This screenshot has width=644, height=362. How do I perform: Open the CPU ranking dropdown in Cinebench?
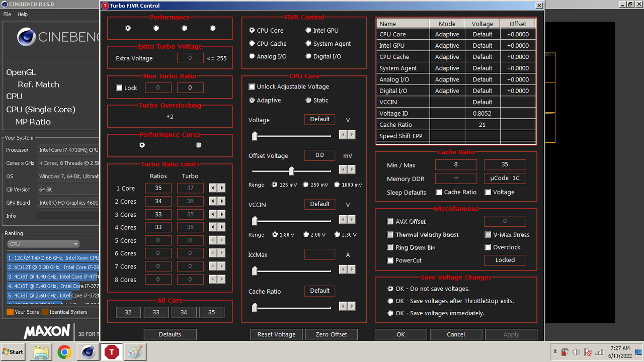tap(43, 244)
